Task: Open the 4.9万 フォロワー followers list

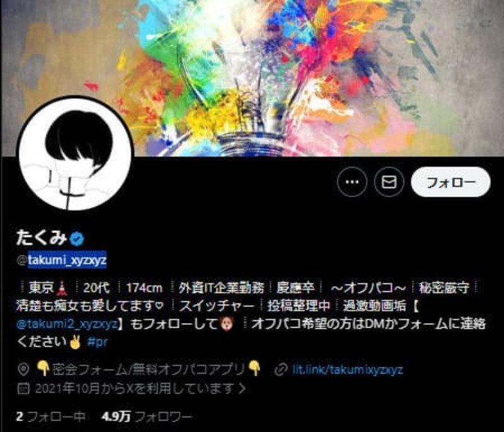Action: point(147,417)
